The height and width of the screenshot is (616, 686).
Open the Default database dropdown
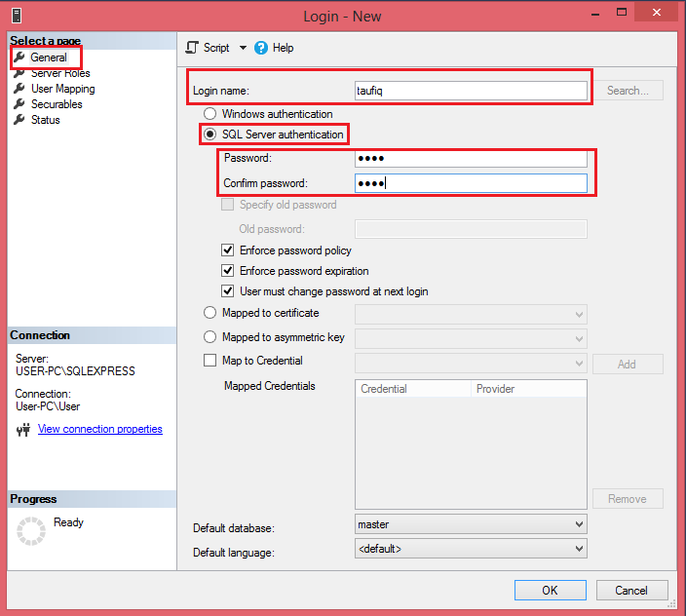coord(471,524)
